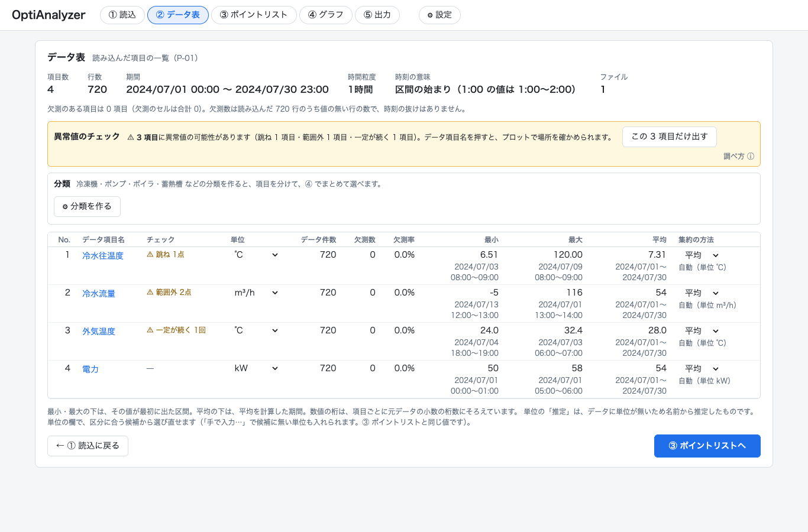Click the -5 minimum value of 冷水流量
Image resolution: width=808 pixels, height=532 pixels.
[494, 293]
